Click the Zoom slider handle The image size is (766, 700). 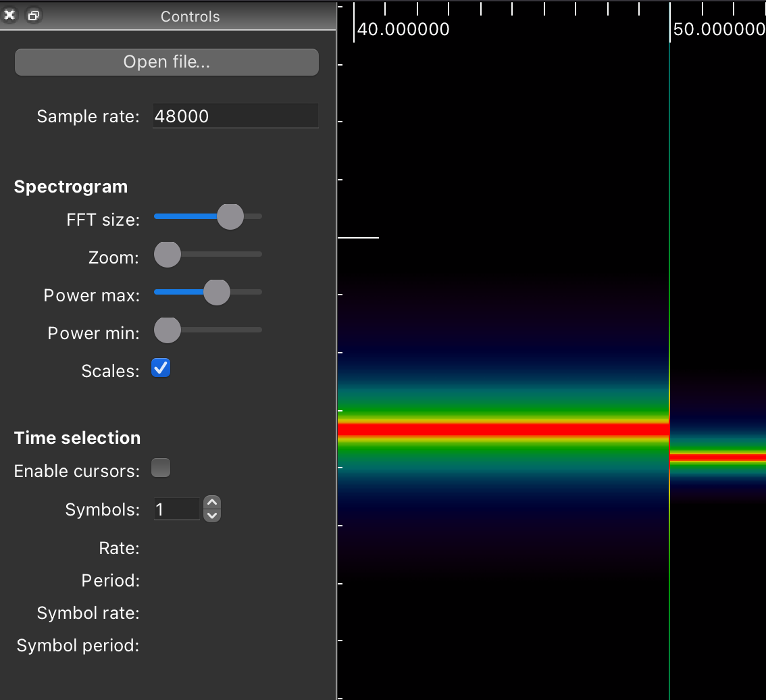[x=168, y=254]
